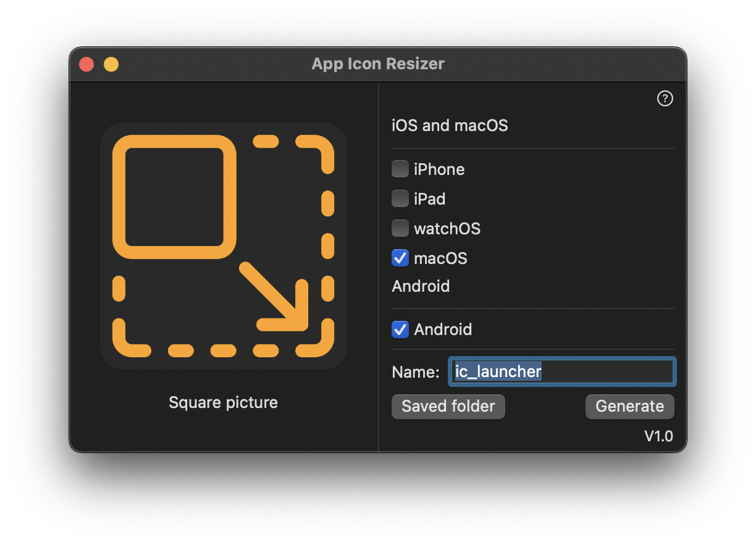This screenshot has width=756, height=544.
Task: Click the App Icon Resizer title
Action: [x=378, y=64]
